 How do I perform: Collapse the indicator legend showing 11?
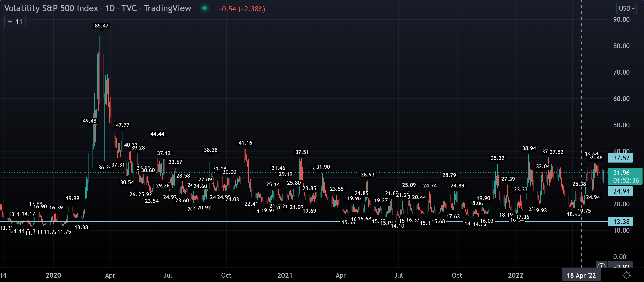15,22
